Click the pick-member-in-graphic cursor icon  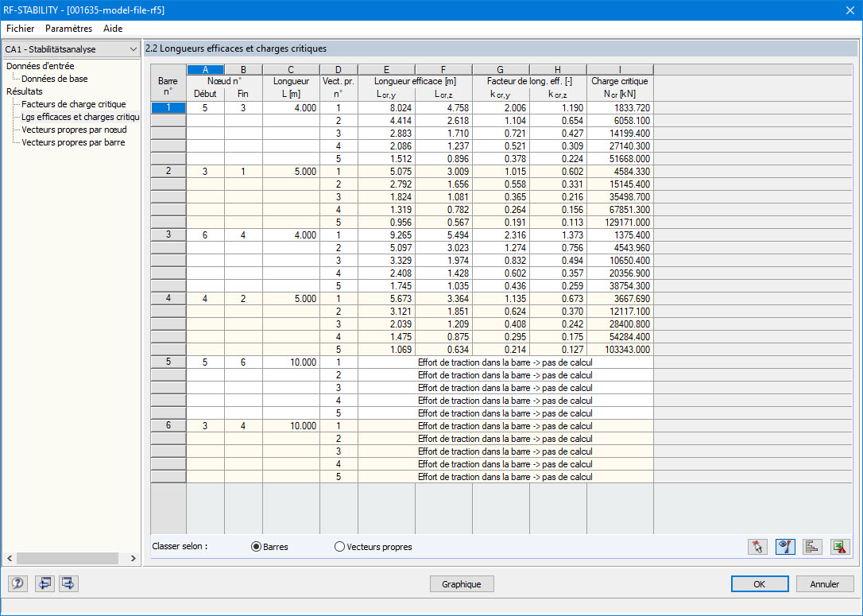[x=757, y=547]
